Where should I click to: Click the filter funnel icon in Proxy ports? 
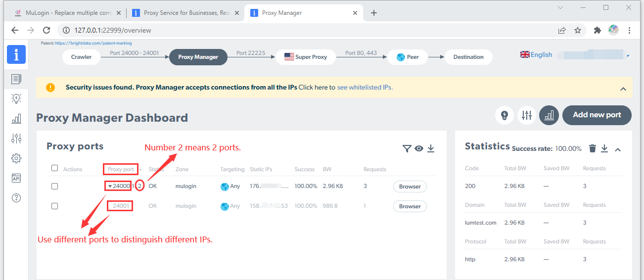coord(407,148)
